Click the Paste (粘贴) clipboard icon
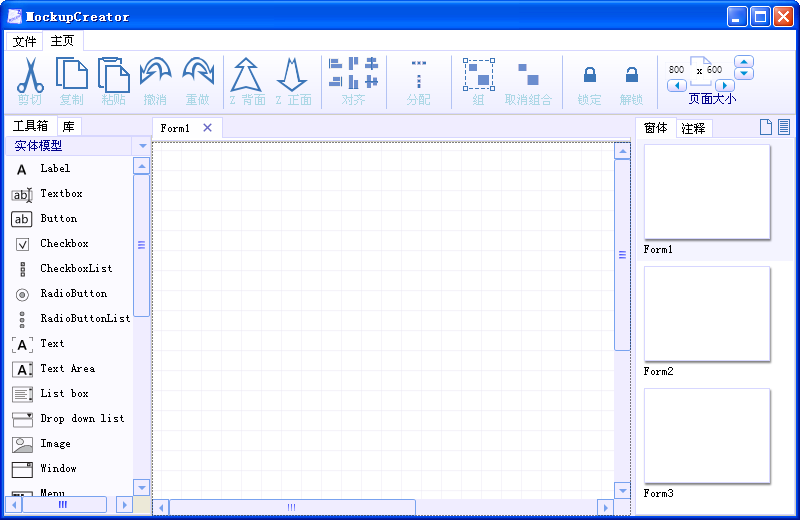This screenshot has height=520, width=800. 113,75
